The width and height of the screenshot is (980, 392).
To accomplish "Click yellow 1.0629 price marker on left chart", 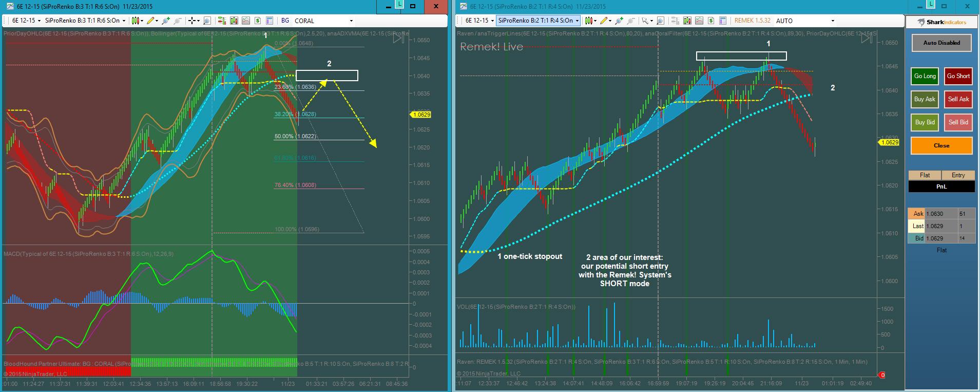I will pos(421,115).
